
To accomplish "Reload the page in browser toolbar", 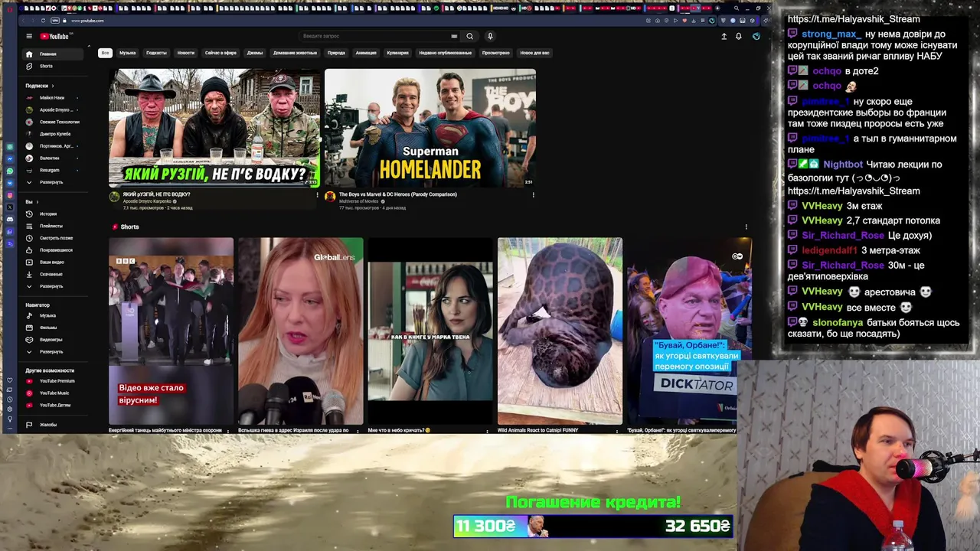I will 43,21.
